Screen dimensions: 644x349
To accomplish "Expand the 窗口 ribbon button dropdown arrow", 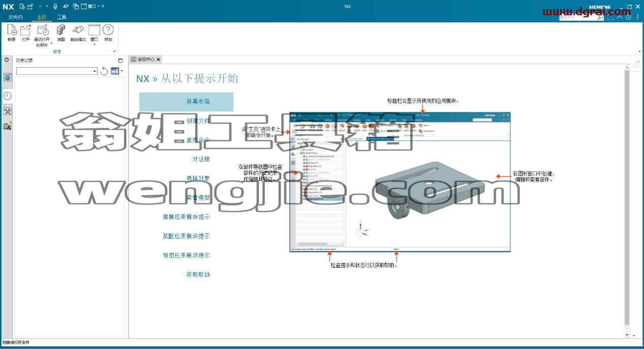I will point(94,44).
